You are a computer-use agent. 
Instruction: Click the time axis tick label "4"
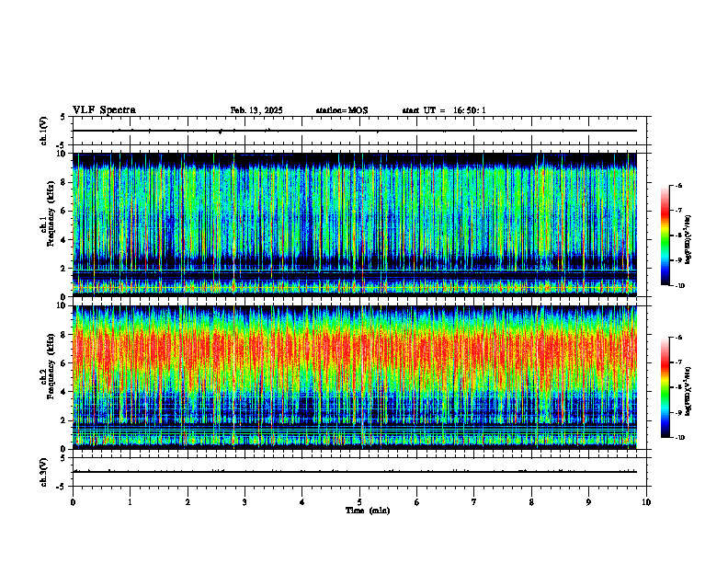point(302,502)
